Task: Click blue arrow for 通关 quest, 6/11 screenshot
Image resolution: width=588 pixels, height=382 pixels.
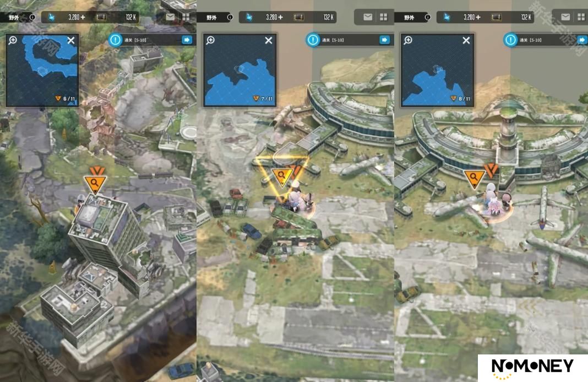Action: (187, 40)
